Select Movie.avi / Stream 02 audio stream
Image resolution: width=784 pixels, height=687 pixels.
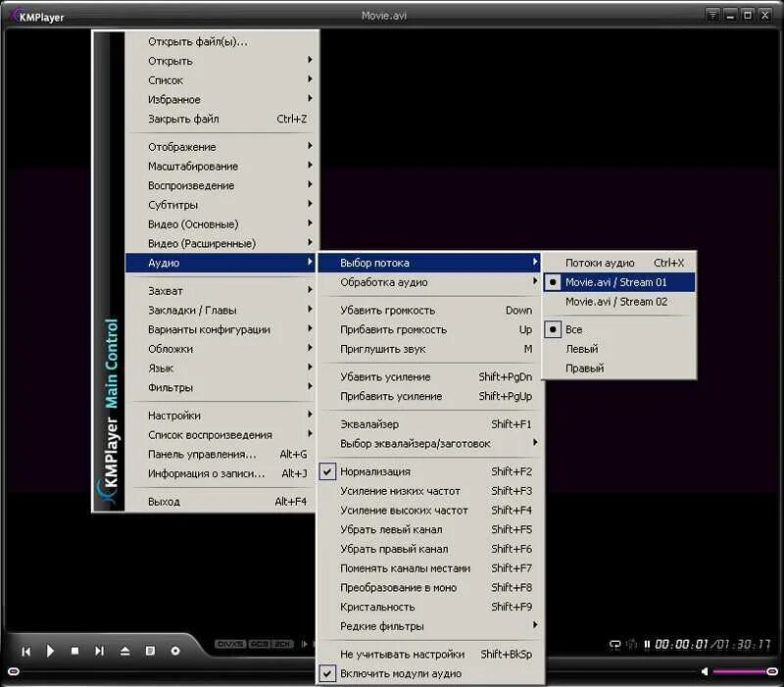point(619,302)
